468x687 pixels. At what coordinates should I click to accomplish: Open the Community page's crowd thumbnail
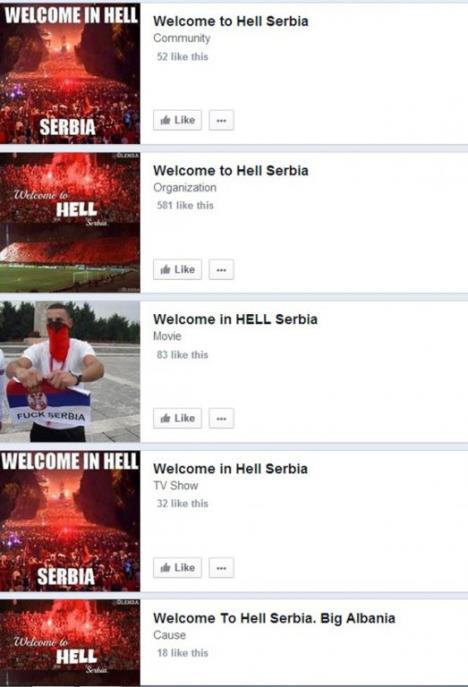70,74
